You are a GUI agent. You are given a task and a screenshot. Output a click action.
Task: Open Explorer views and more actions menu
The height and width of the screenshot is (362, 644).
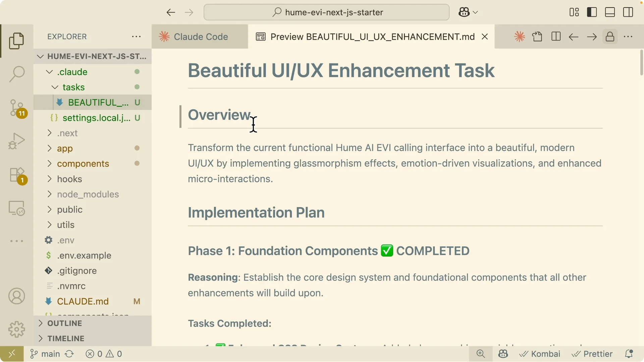[136, 37]
